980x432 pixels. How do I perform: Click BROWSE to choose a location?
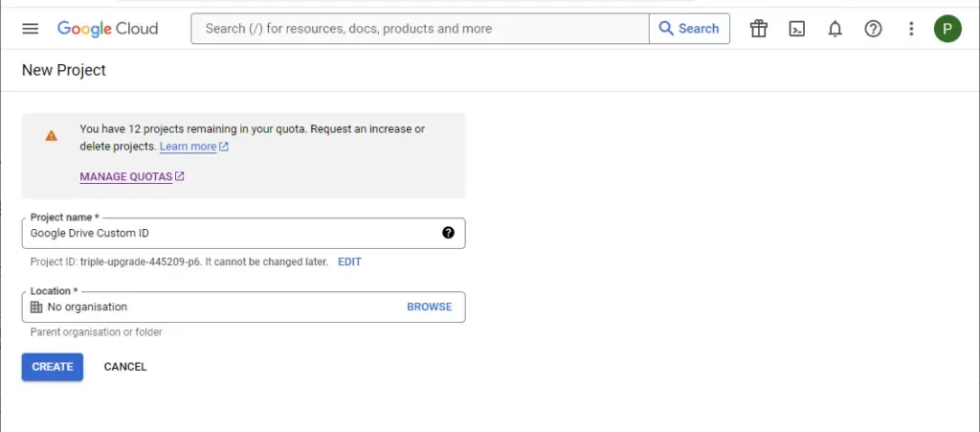point(430,307)
